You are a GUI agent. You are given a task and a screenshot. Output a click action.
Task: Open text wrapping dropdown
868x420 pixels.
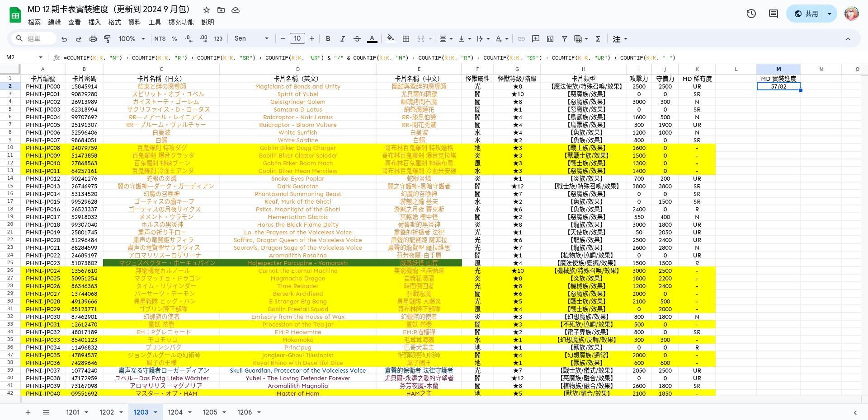pyautogui.click(x=483, y=39)
